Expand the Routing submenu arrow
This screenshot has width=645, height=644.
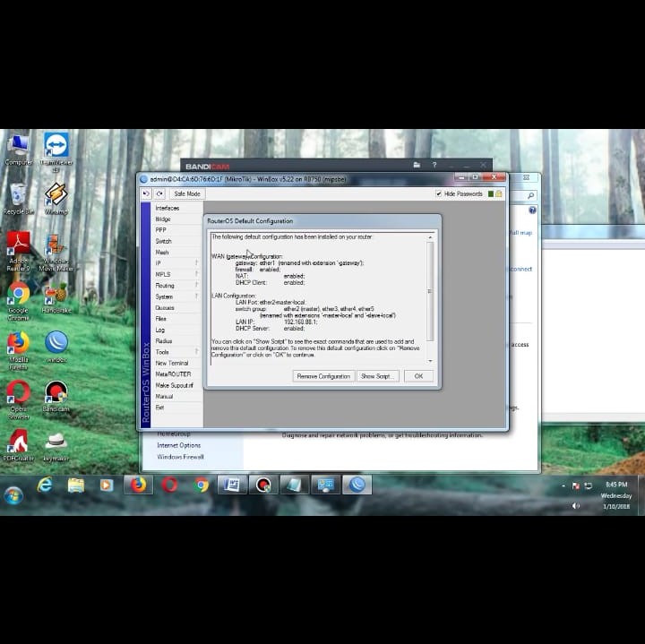196,285
